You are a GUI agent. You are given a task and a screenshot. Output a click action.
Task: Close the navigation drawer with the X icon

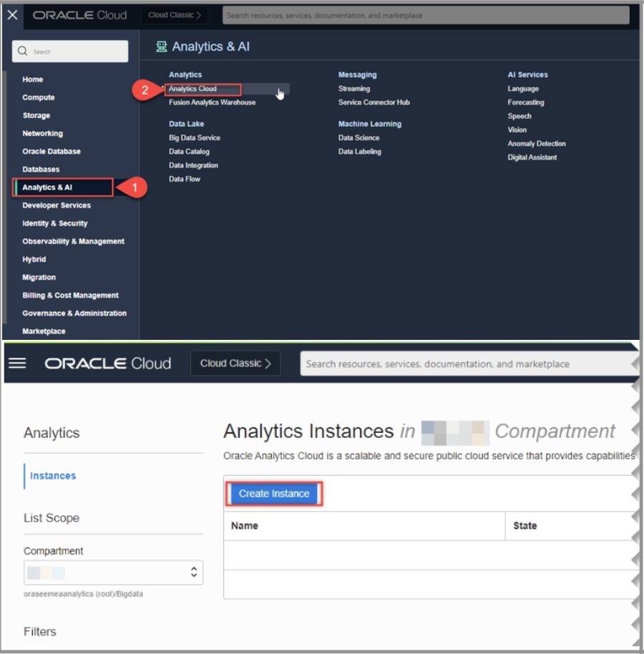pyautogui.click(x=11, y=14)
